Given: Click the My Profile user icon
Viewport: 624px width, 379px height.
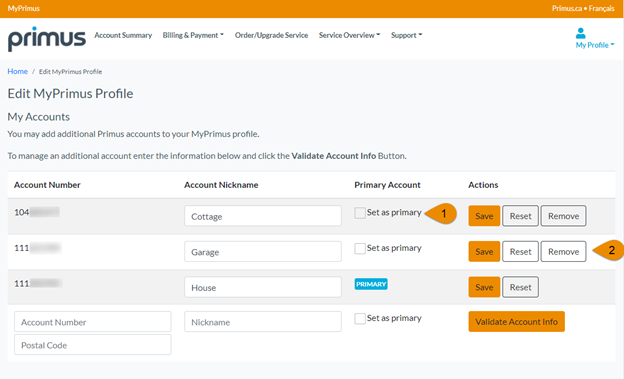Looking at the screenshot, I should click(581, 33).
